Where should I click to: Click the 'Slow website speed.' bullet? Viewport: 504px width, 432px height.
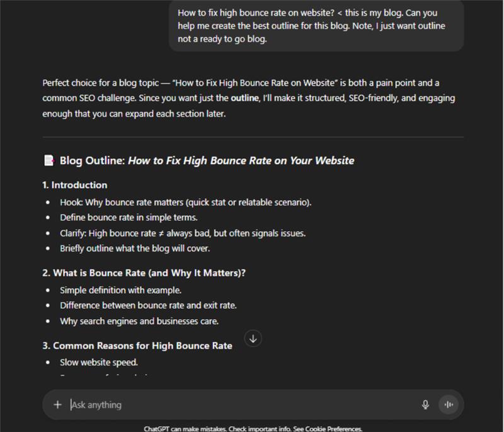tap(98, 362)
